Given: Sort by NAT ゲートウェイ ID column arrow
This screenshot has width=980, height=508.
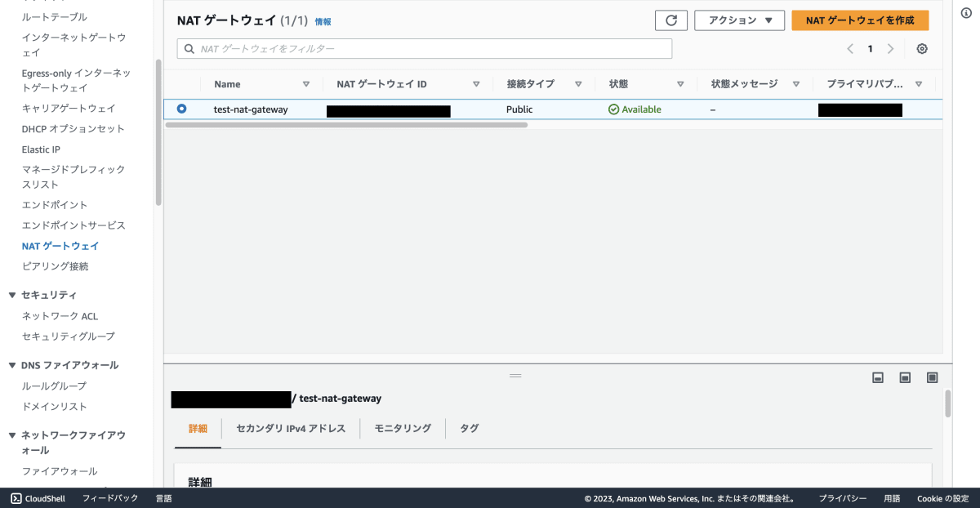Looking at the screenshot, I should (476, 84).
